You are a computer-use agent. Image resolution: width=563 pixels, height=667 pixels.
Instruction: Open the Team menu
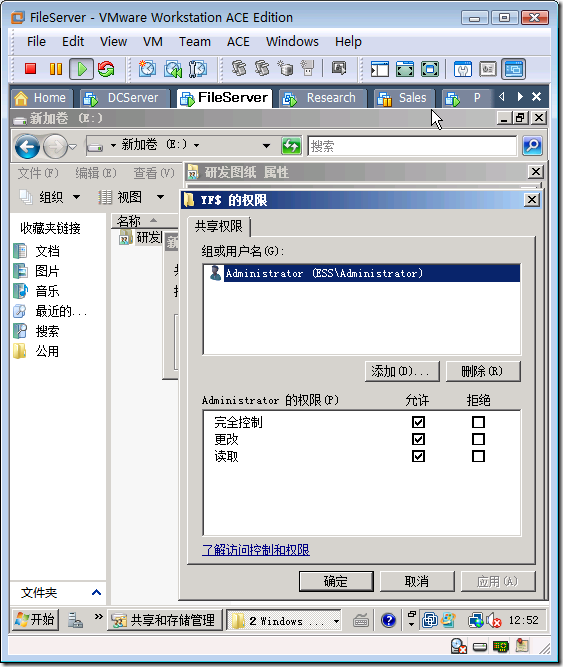[x=195, y=41]
